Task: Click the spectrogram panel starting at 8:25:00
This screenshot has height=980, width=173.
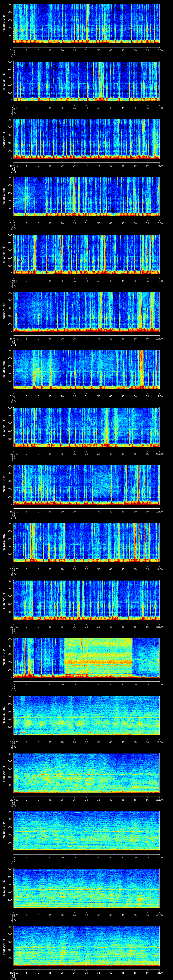Action: point(87,657)
